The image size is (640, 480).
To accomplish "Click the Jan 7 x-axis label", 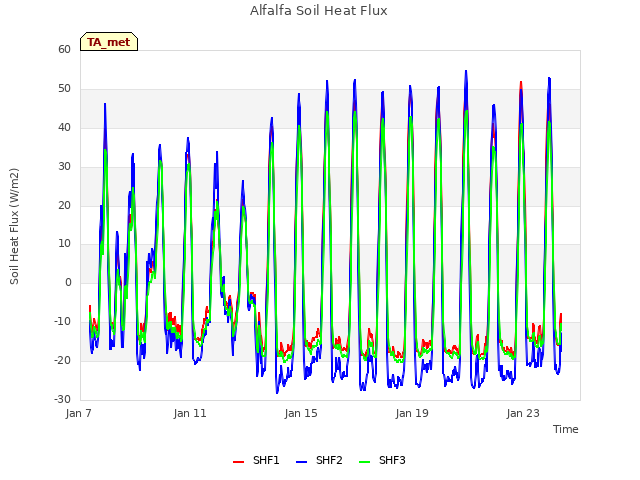I will tap(78, 413).
